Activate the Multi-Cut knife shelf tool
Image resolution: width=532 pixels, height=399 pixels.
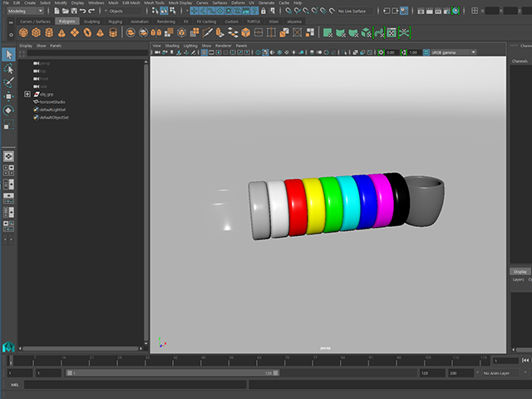pos(207,32)
